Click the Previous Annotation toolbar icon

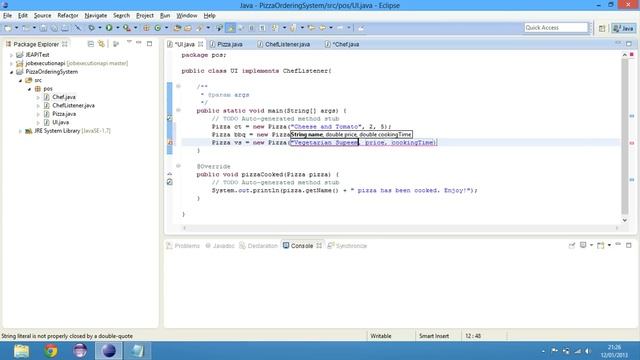pyautogui.click(x=293, y=28)
